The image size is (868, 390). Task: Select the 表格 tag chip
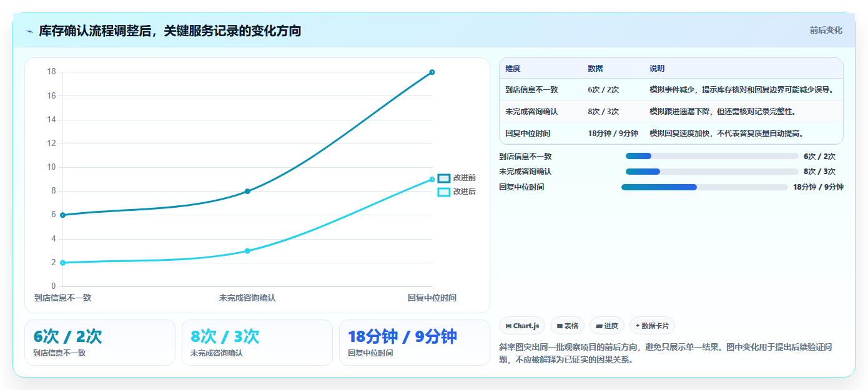click(567, 326)
